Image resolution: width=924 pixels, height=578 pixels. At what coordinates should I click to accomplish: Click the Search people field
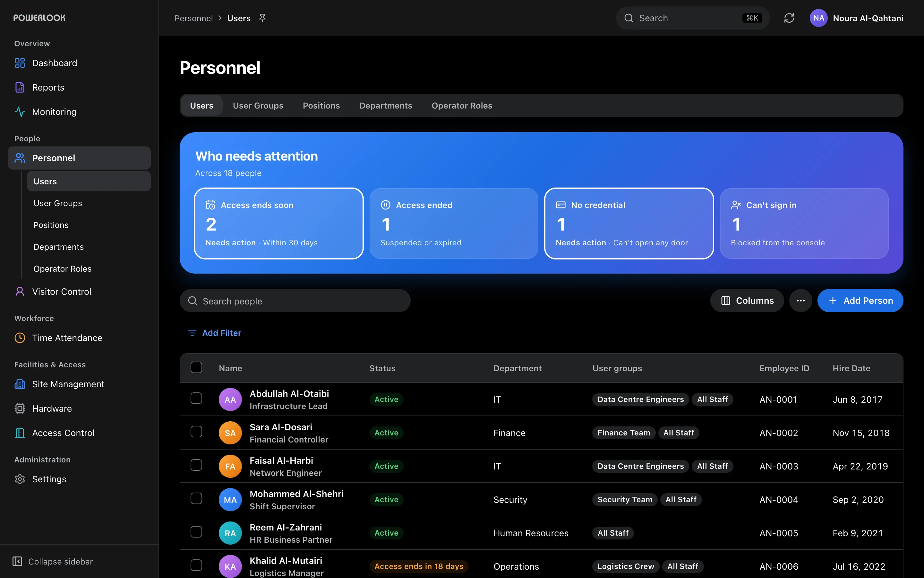point(295,301)
